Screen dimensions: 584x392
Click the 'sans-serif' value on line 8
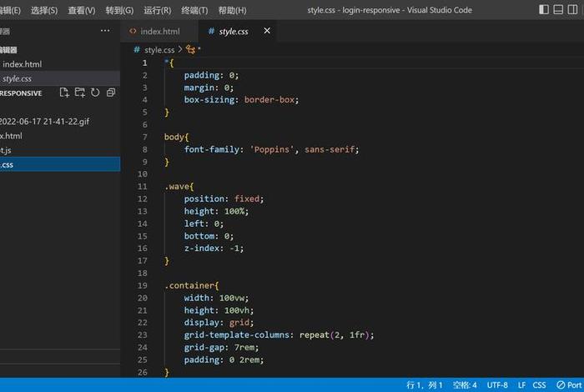click(x=330, y=149)
